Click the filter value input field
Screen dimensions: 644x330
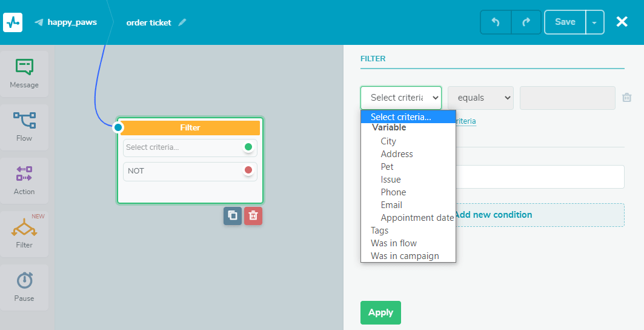click(x=567, y=98)
